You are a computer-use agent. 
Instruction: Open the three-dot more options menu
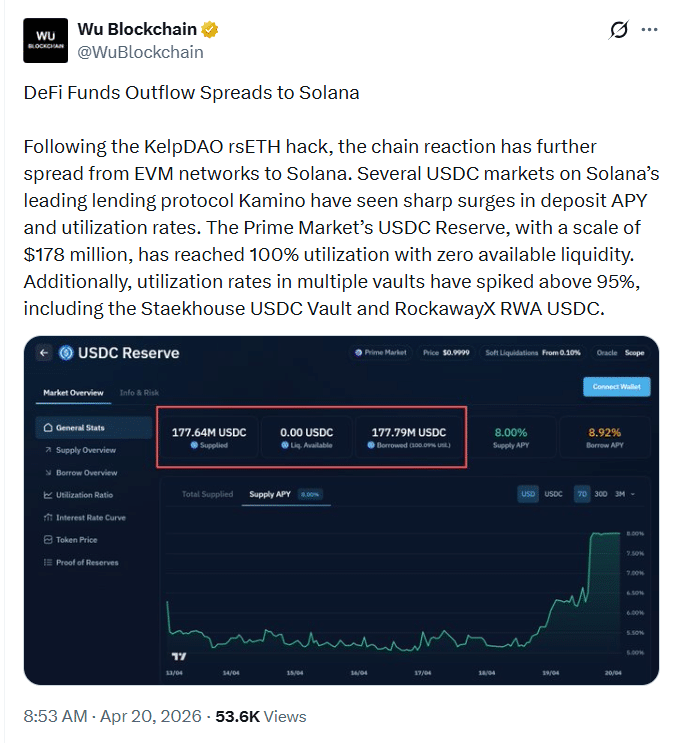point(654,30)
